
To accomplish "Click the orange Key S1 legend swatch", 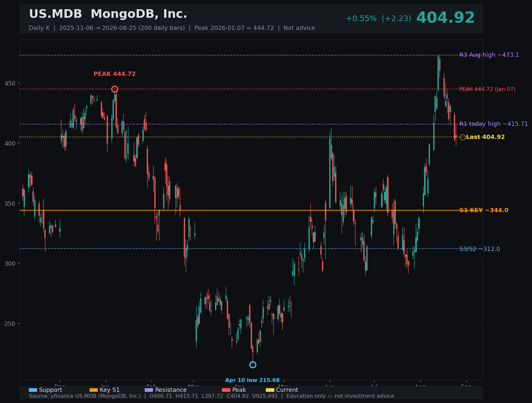I will click(x=94, y=390).
